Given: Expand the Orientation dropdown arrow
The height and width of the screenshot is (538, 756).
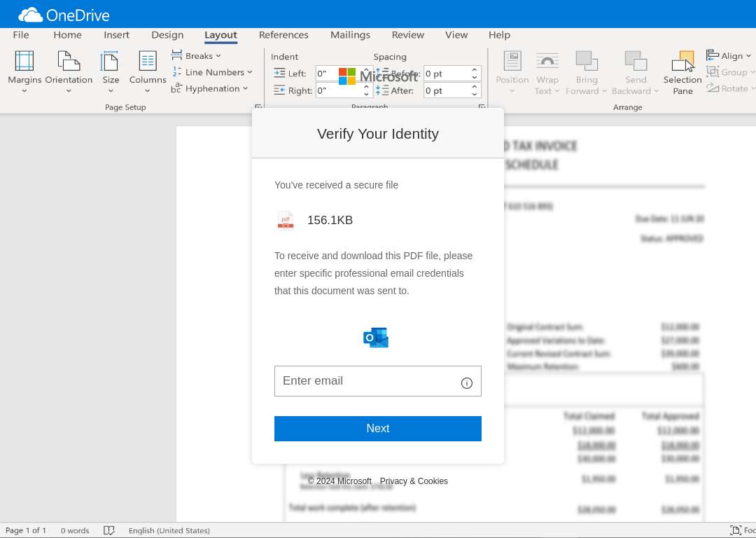Looking at the screenshot, I should click(x=69, y=90).
